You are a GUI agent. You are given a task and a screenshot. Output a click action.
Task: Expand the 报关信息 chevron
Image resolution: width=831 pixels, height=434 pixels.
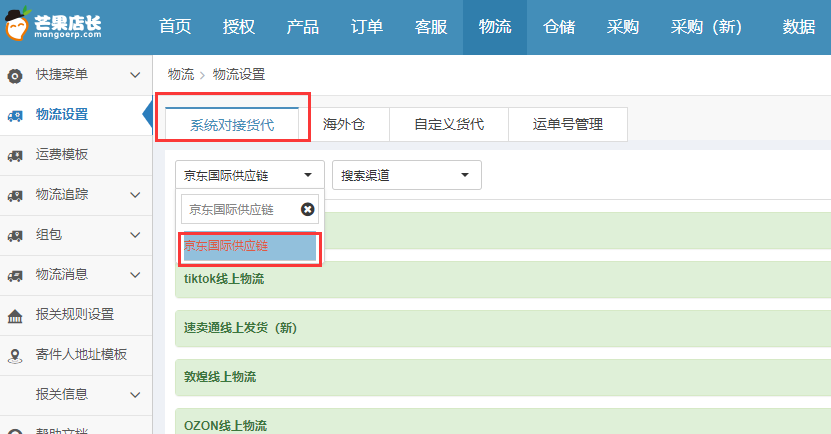pyautogui.click(x=135, y=395)
